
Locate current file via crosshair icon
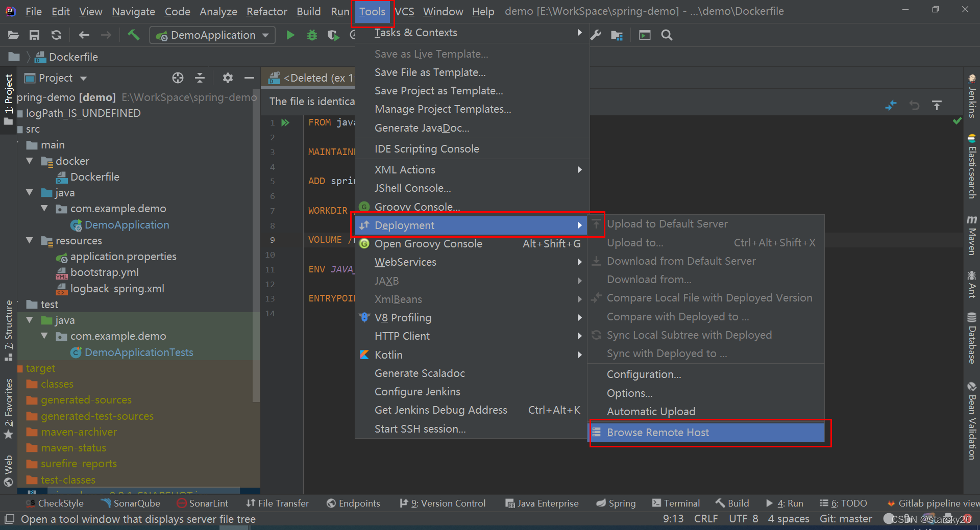click(178, 78)
